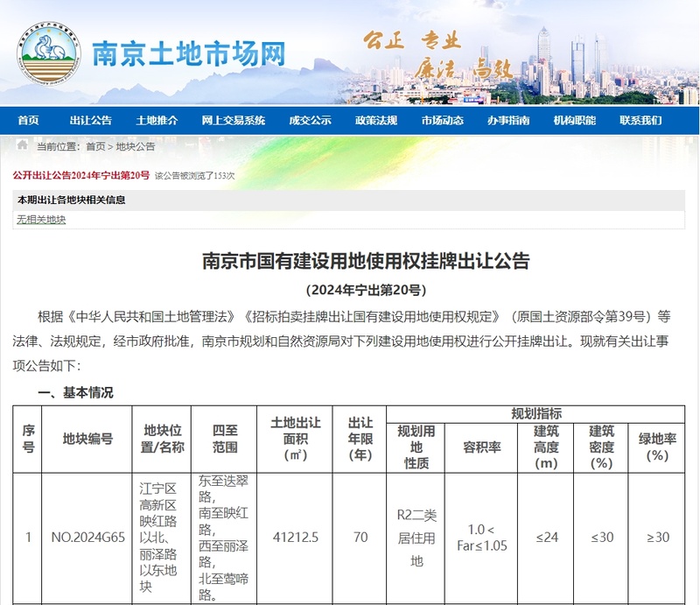Open 办事指南 in navigation bar
This screenshot has width=700, height=605.
[508, 120]
